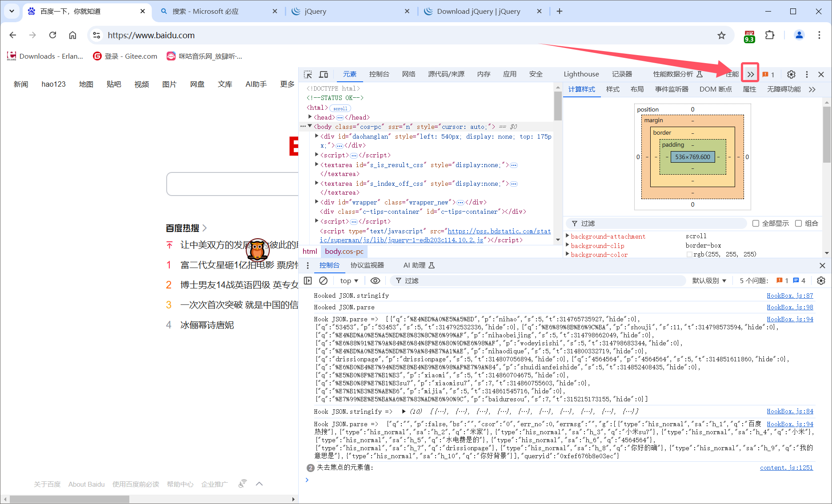832x504 pixels.
Task: Select the 样式 sidebar tab
Action: (x=613, y=89)
